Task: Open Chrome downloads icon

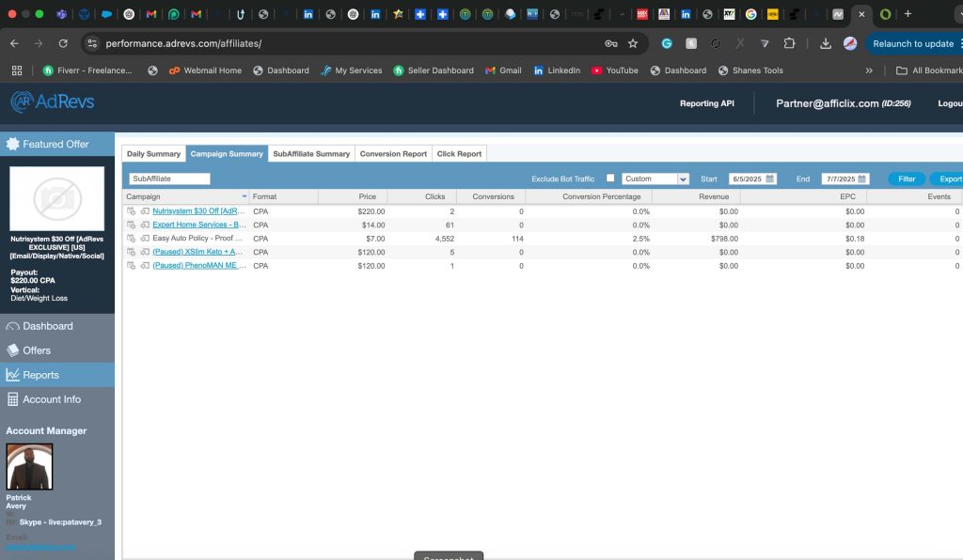Action: tap(826, 43)
